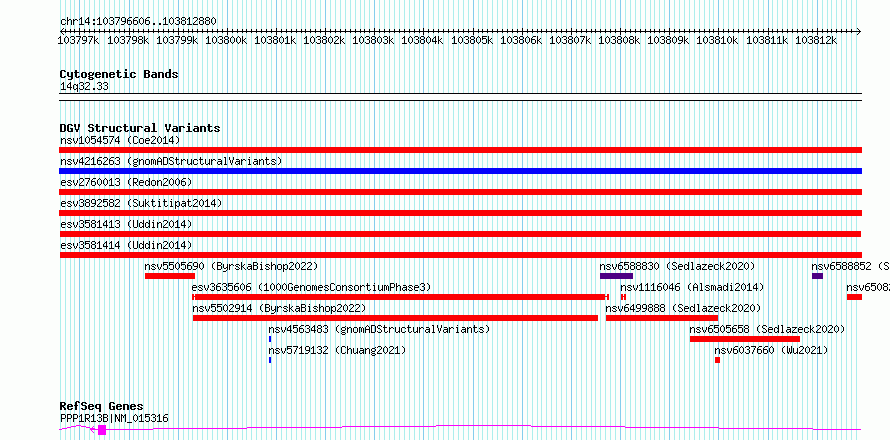This screenshot has width=890, height=440.
Task: Click the PPP1R13B magenta exon box
Action: point(102,430)
